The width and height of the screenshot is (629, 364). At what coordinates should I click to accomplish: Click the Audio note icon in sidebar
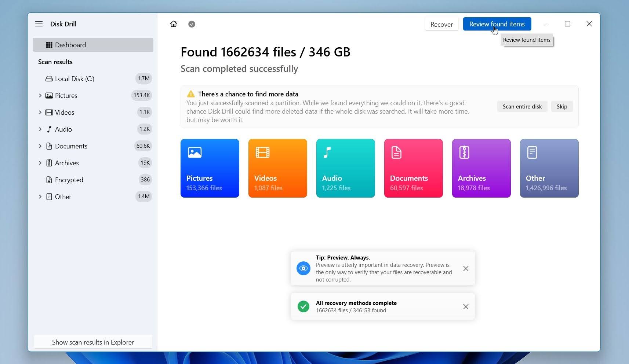tap(49, 129)
